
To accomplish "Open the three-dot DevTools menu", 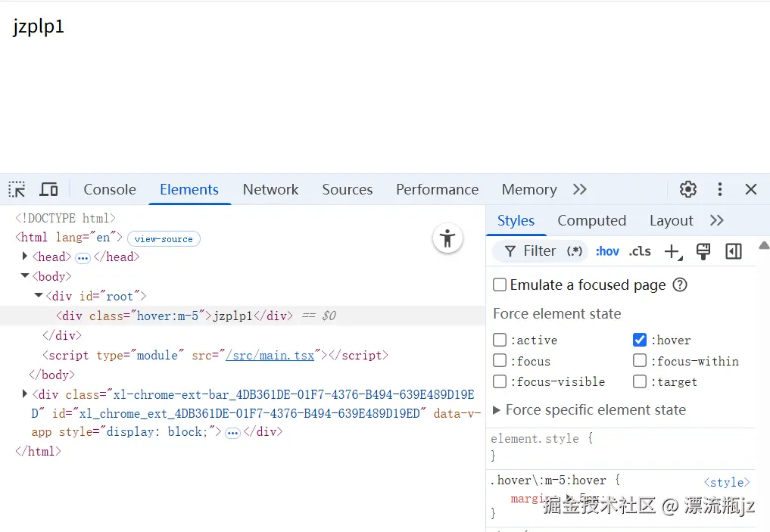I will click(x=720, y=189).
